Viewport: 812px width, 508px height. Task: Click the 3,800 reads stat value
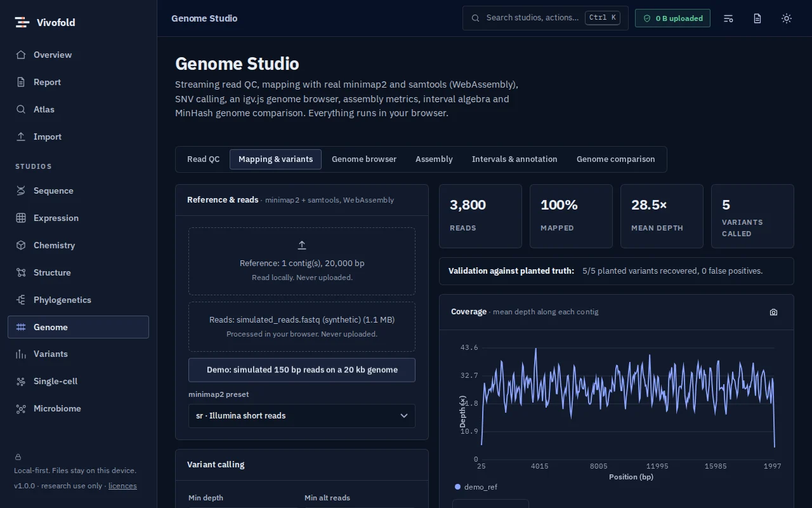pyautogui.click(x=468, y=205)
